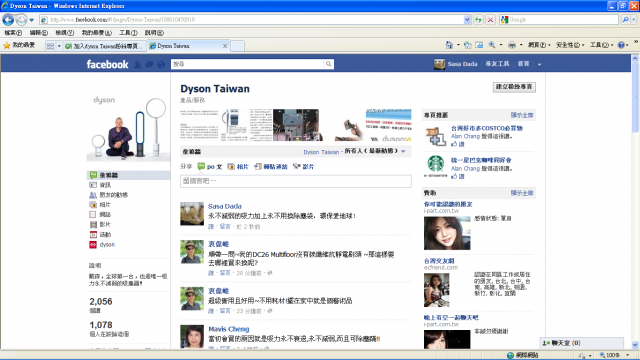The height and width of the screenshot is (360, 640).
Task: Click the RSS feeds icon in the command bar
Action: pyautogui.click(x=468, y=45)
